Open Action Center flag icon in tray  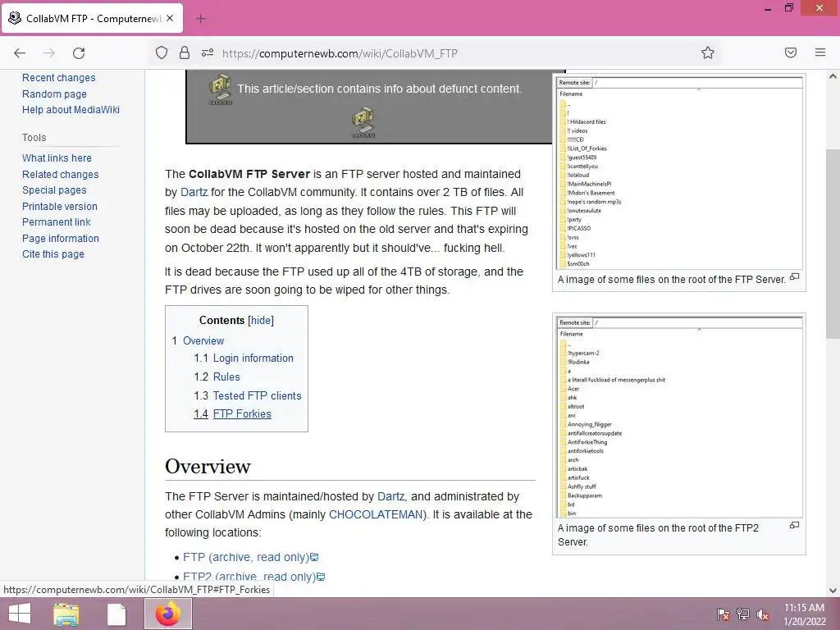[724, 614]
